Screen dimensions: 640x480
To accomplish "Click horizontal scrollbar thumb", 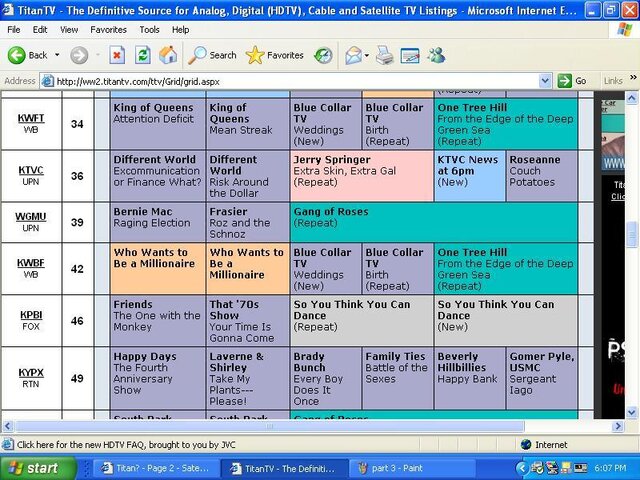I will 269,427.
